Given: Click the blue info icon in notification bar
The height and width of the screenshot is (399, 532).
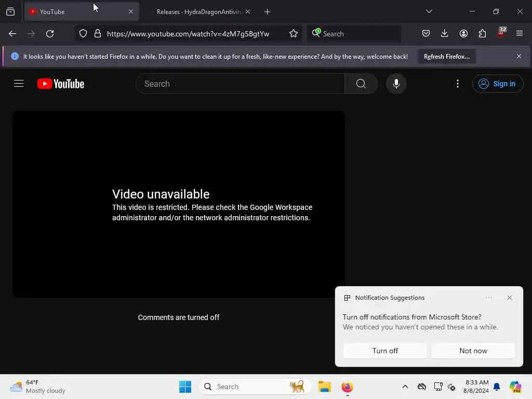Looking at the screenshot, I should (15, 56).
